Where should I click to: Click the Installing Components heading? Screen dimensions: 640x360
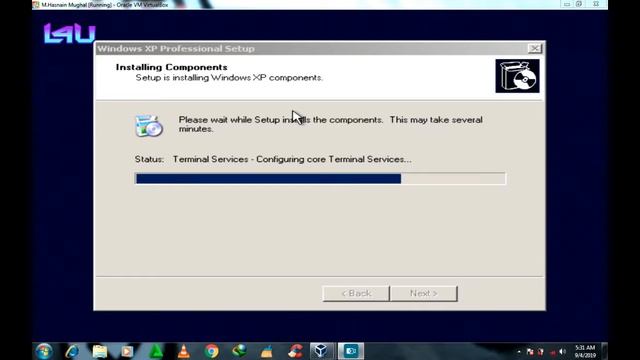(x=171, y=67)
